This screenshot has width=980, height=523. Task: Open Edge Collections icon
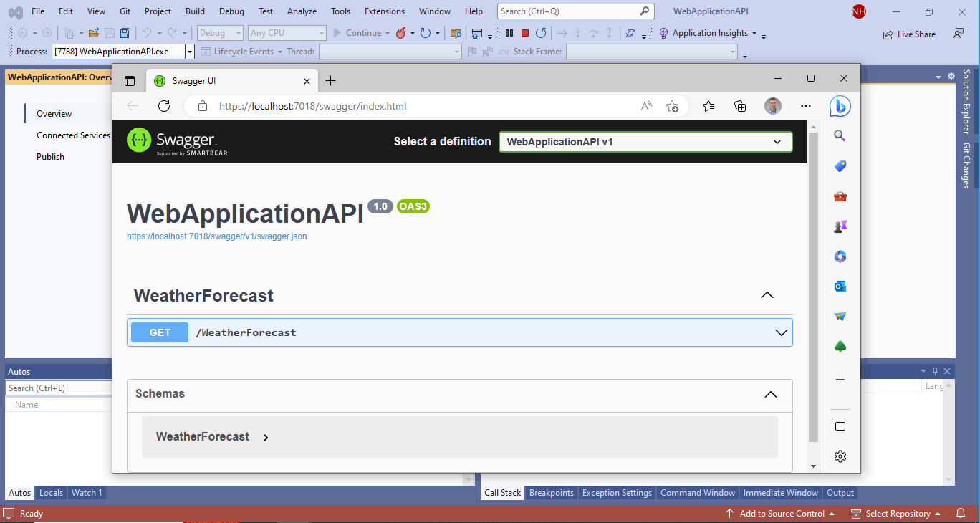(741, 106)
